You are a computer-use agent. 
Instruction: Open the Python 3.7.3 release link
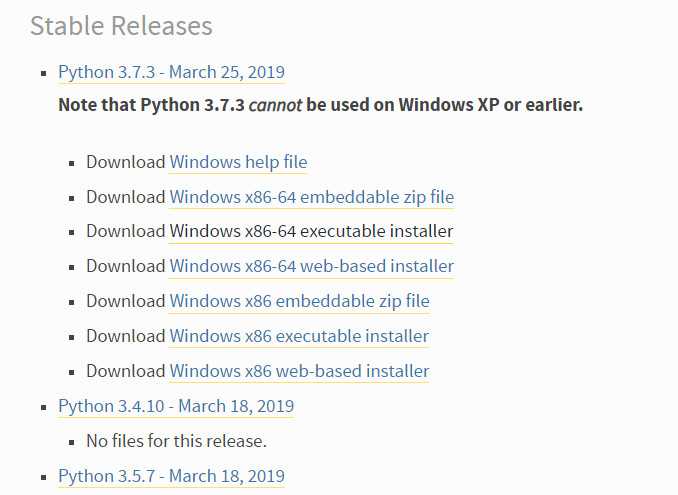[x=171, y=72]
